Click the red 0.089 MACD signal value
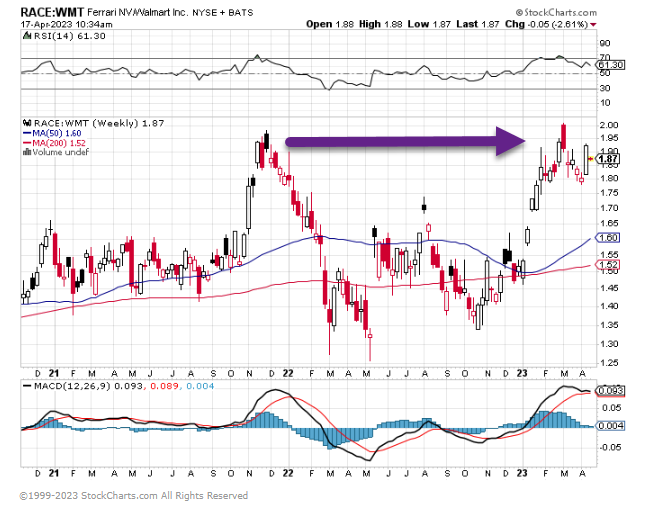 coord(164,386)
